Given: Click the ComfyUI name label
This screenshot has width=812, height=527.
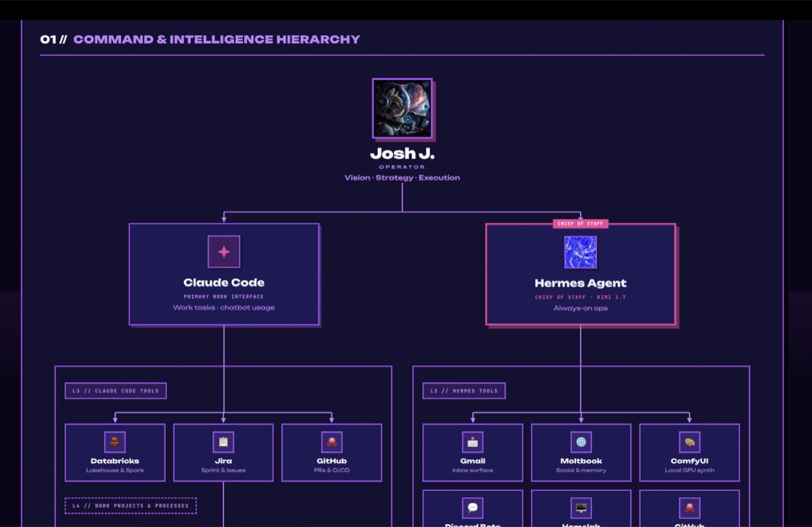Looking at the screenshot, I should coord(690,461).
